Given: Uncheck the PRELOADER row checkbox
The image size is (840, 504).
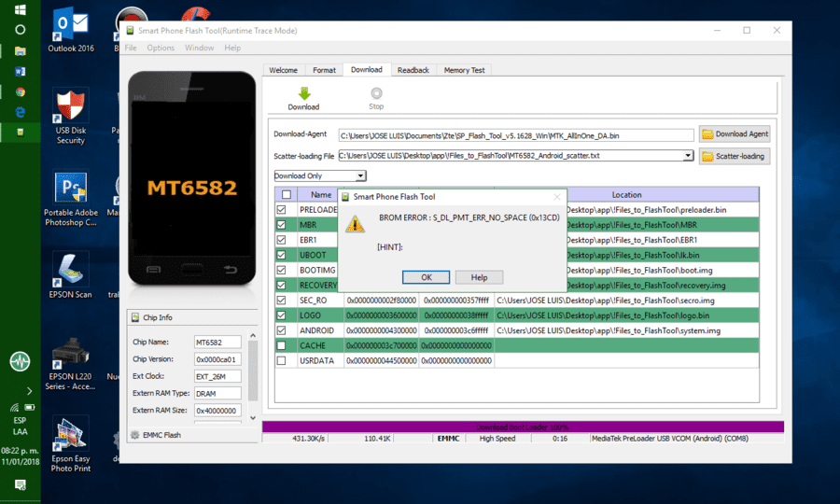Looking at the screenshot, I should coord(282,209).
